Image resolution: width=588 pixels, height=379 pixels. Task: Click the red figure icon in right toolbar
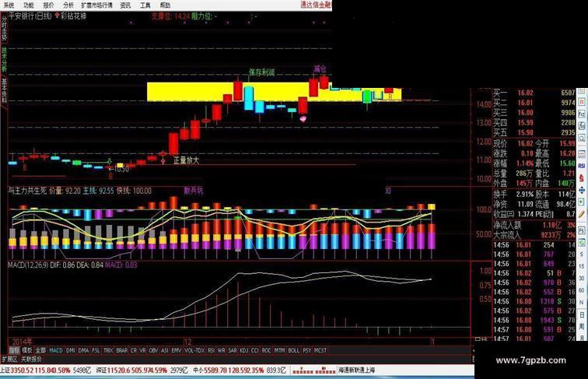[582, 178]
